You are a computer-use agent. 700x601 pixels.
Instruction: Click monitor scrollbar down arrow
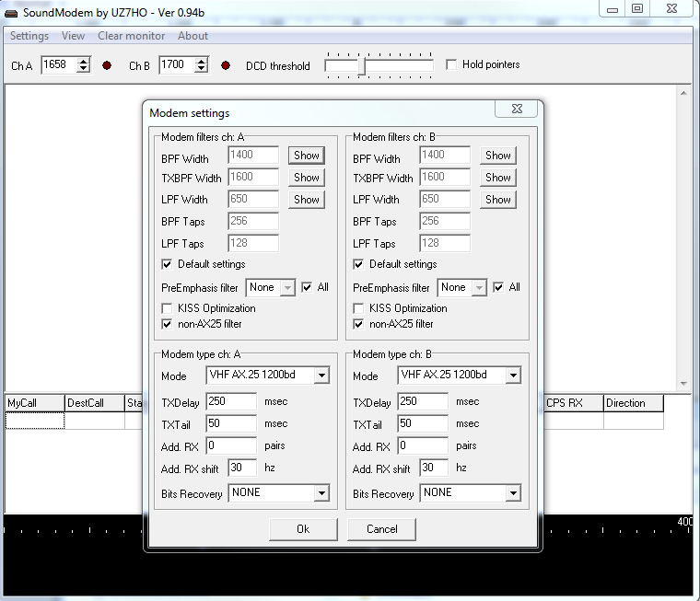click(x=683, y=383)
